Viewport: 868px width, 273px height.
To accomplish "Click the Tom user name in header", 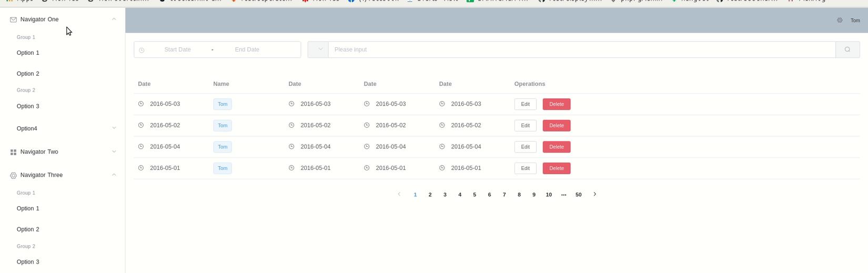I will pyautogui.click(x=855, y=21).
